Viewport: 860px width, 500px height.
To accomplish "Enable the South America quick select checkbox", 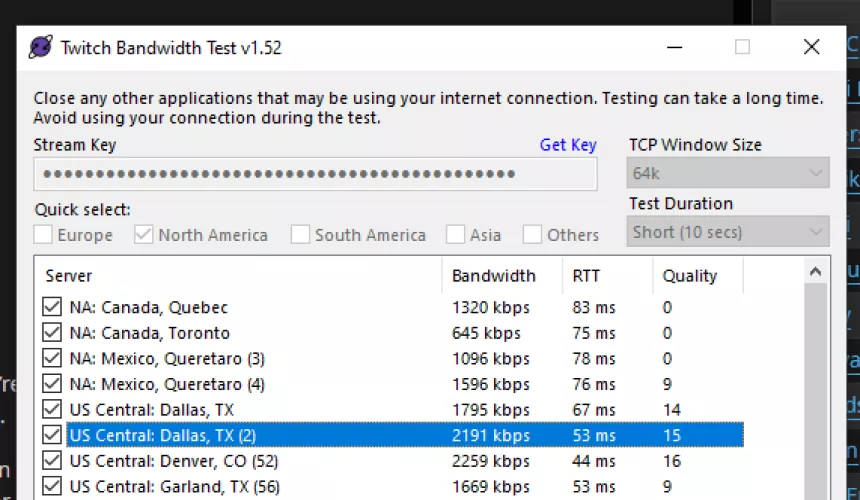I will (300, 235).
